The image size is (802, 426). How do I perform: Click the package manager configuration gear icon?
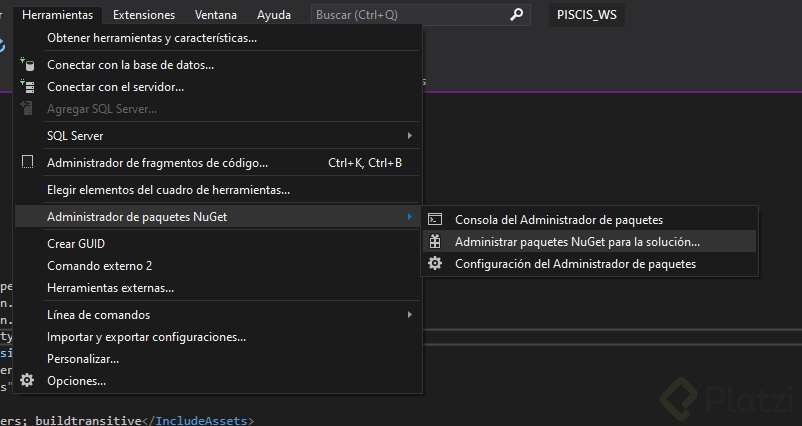(x=435, y=263)
